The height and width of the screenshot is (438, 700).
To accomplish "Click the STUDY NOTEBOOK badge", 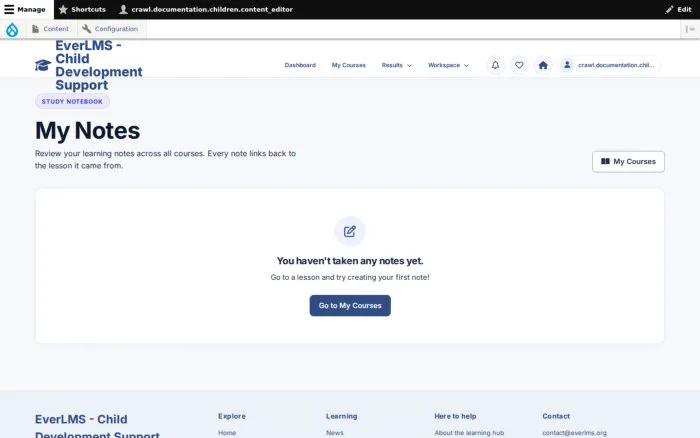I will (72, 101).
